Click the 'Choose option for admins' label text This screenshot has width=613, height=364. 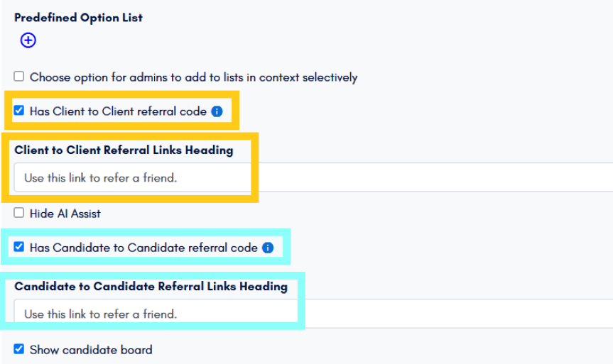(193, 77)
